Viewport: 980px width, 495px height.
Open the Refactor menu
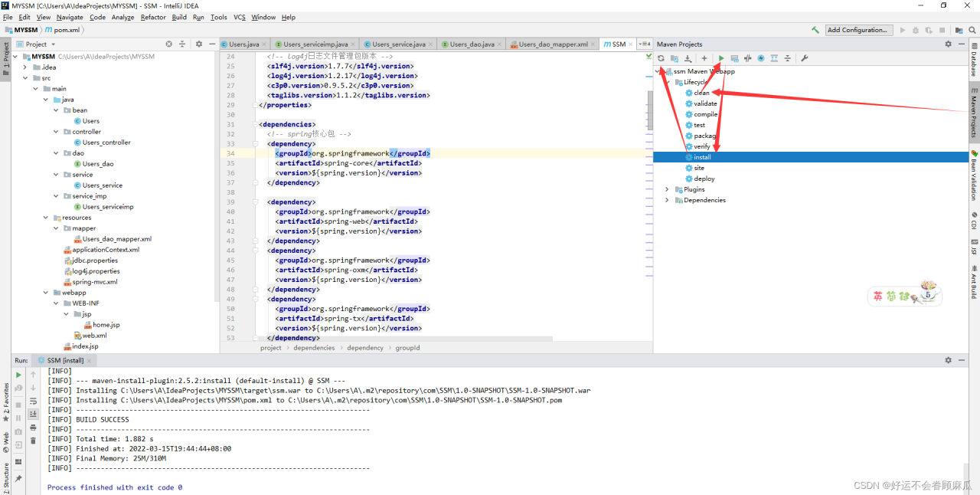pyautogui.click(x=153, y=17)
